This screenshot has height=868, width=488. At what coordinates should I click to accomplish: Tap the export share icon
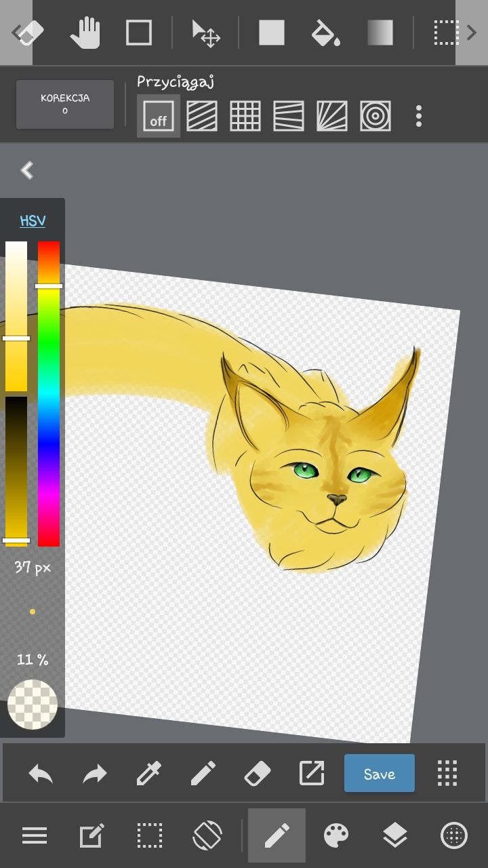312,774
